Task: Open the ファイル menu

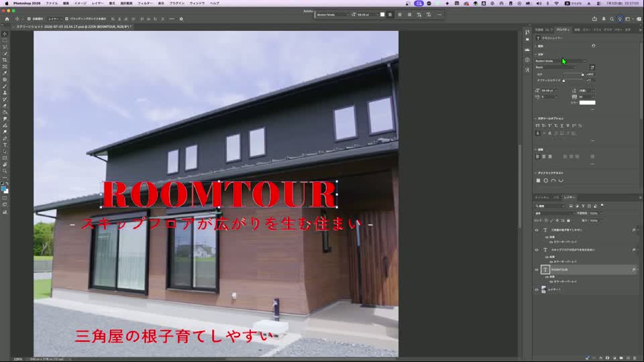Action: pos(52,3)
